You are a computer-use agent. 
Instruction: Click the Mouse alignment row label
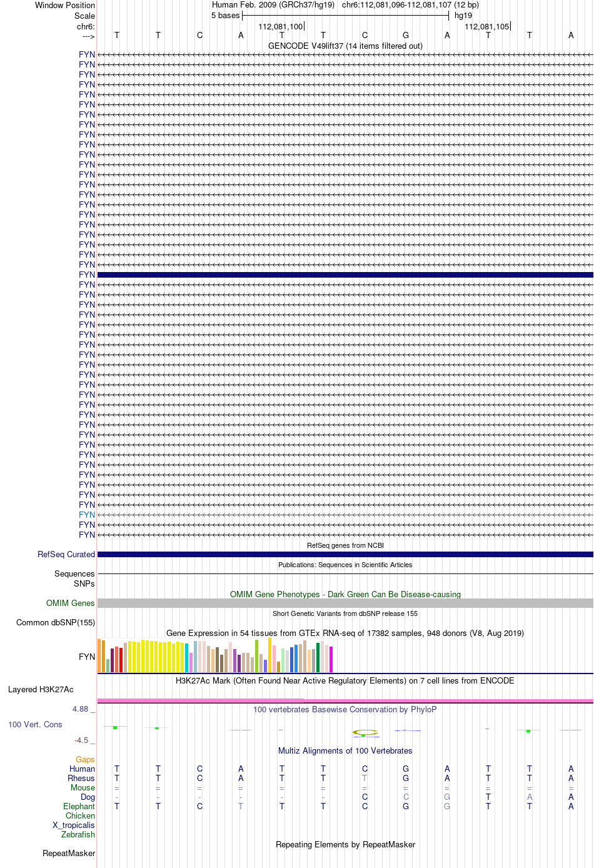coord(83,787)
